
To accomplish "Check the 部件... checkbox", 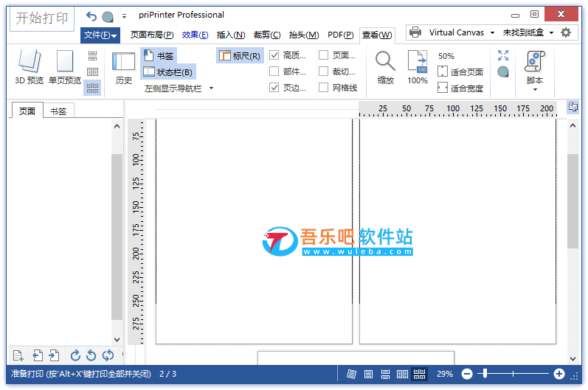I will [274, 72].
